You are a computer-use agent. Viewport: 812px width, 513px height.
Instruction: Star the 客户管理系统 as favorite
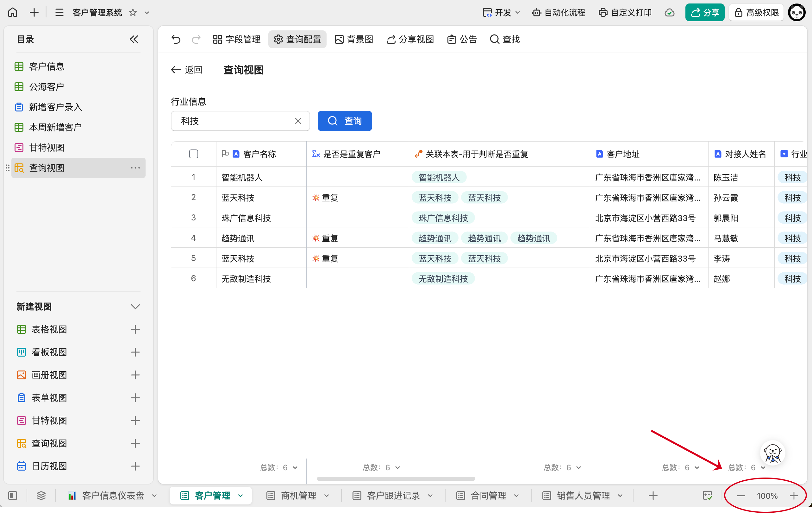tap(133, 12)
